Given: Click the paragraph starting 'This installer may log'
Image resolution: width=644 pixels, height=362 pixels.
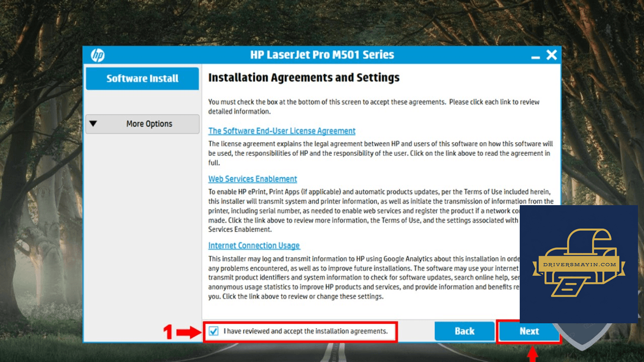Looking at the screenshot, I should pos(364,278).
